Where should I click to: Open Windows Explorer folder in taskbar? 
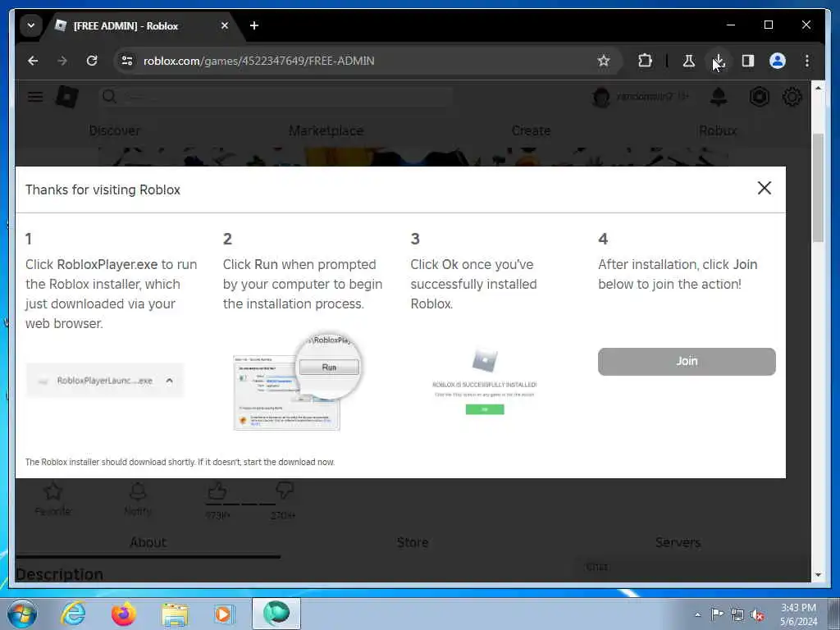(175, 614)
